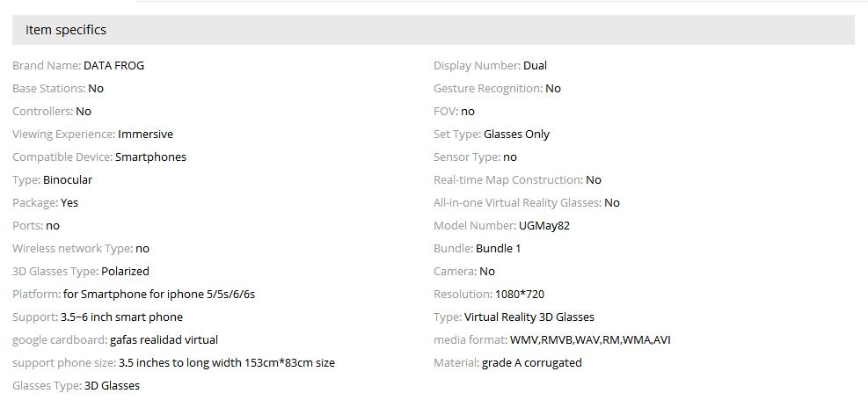Click the grade A corrugated material value
Image resolution: width=868 pixels, height=408 pixels.
(x=532, y=362)
